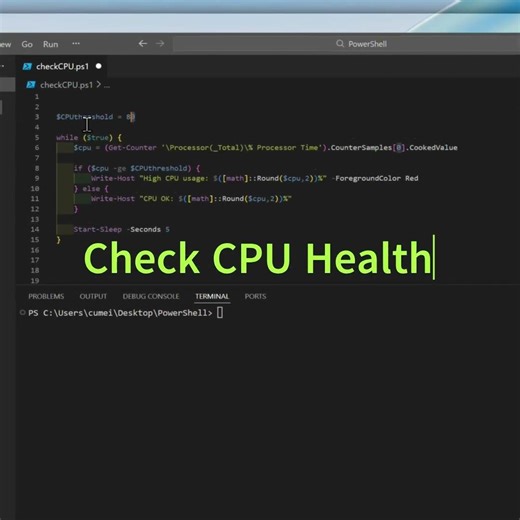Click line number 14 in the gutter
Viewport: 520px width, 520px height.
35,229
